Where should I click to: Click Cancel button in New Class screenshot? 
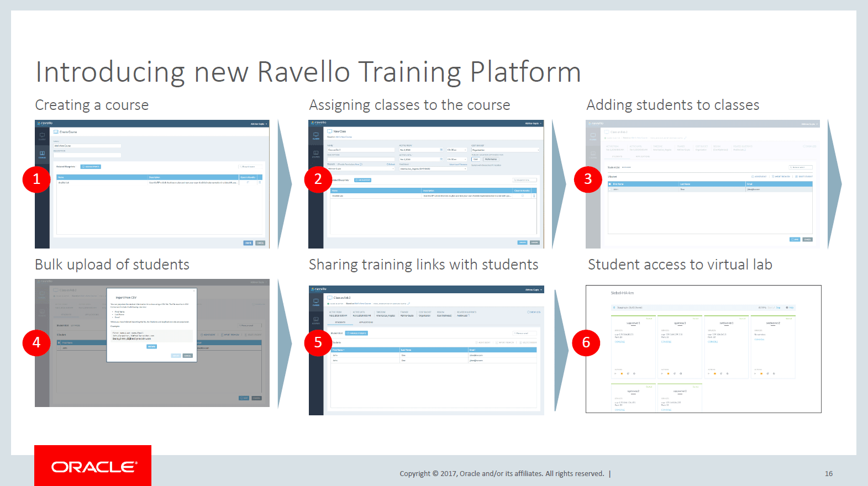pyautogui.click(x=535, y=242)
